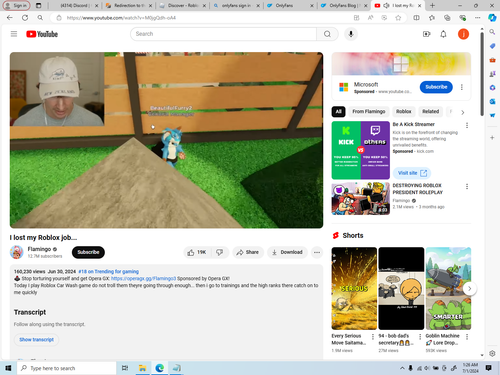The height and width of the screenshot is (375, 500).
Task: Open Microsoft ad options kebab menu
Action: [462, 87]
